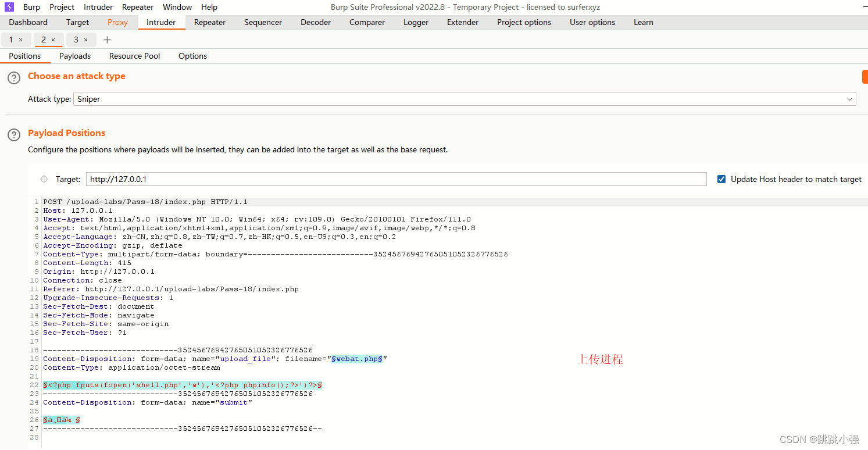This screenshot has width=868, height=450.
Task: Open the Options sub-tab
Action: (x=192, y=56)
